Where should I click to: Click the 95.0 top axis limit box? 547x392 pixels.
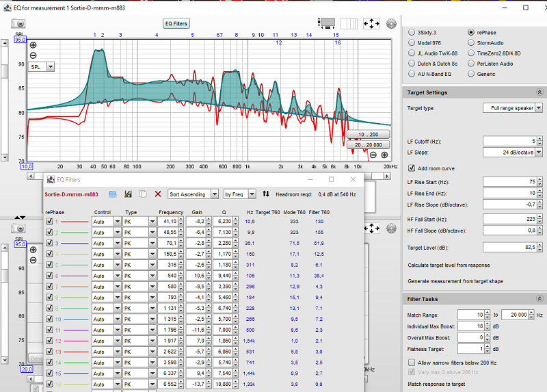[21, 40]
